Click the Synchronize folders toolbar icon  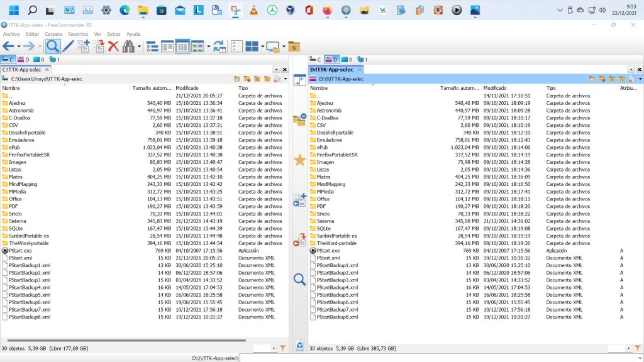pyautogui.click(x=219, y=47)
